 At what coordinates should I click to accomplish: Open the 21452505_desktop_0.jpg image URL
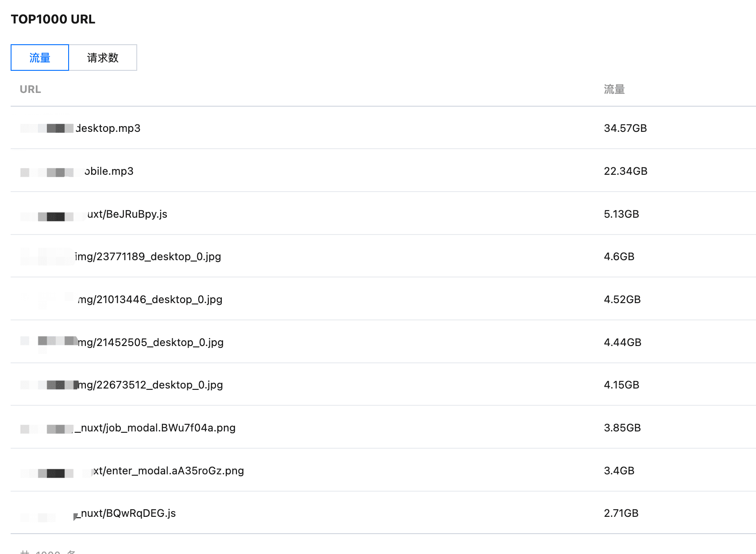pos(150,342)
